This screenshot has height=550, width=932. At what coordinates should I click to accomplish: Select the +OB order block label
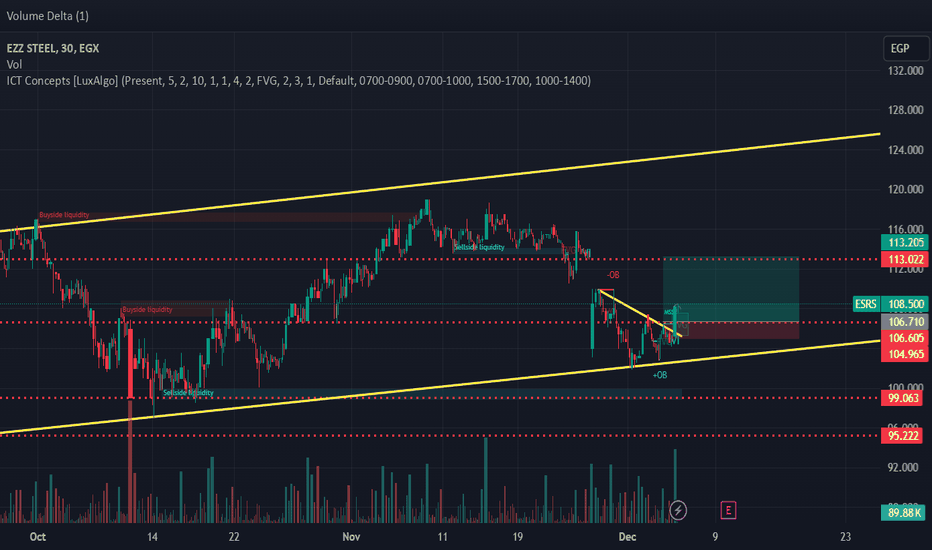(x=660, y=375)
